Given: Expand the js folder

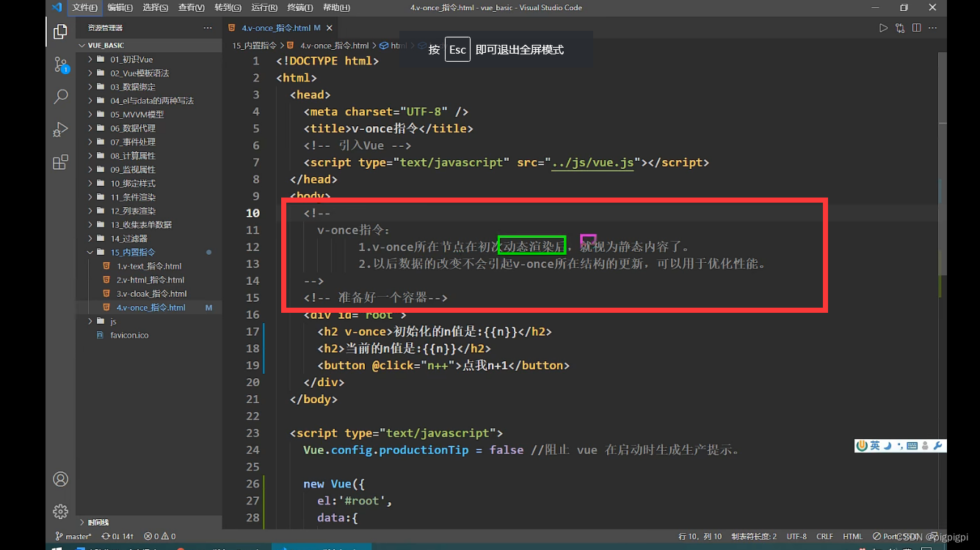Looking at the screenshot, I should (148, 322).
